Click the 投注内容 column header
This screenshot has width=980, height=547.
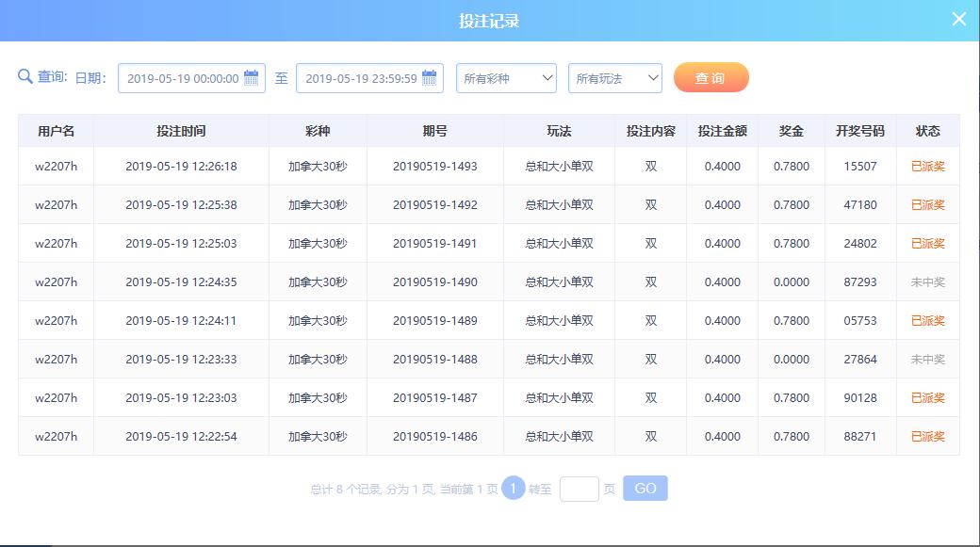(x=650, y=131)
